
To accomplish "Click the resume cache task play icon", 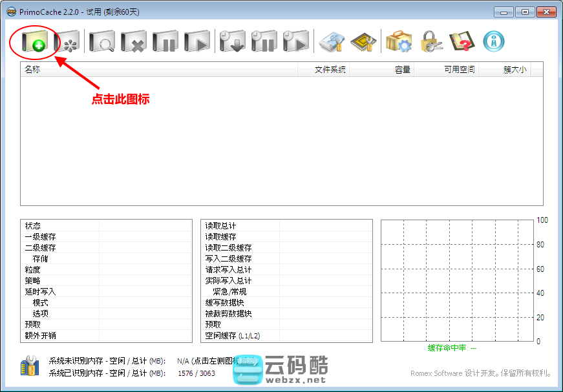I will [x=197, y=42].
